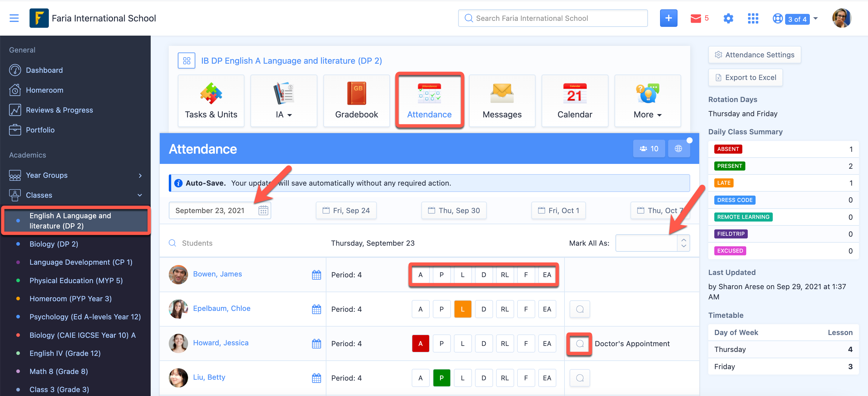
Task: Open the hamburger navigation menu
Action: 14,18
